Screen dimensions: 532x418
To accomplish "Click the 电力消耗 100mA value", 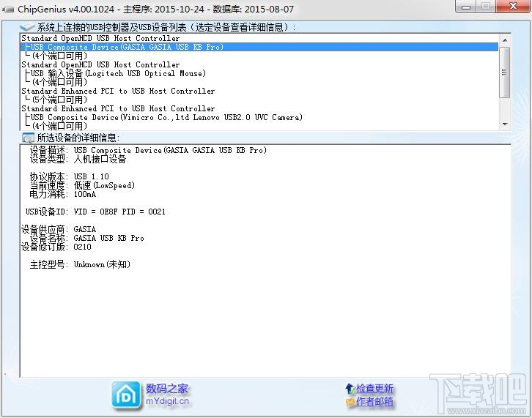I will [x=85, y=194].
